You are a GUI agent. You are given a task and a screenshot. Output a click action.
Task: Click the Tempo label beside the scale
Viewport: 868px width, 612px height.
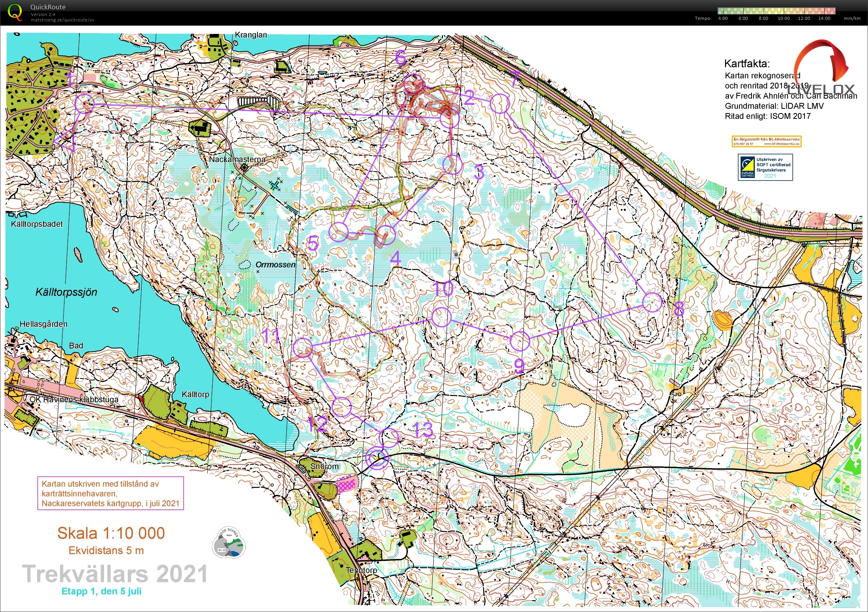click(702, 18)
